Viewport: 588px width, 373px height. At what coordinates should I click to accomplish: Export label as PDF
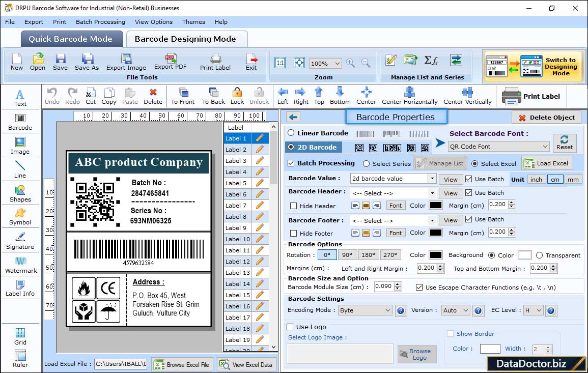tap(170, 62)
